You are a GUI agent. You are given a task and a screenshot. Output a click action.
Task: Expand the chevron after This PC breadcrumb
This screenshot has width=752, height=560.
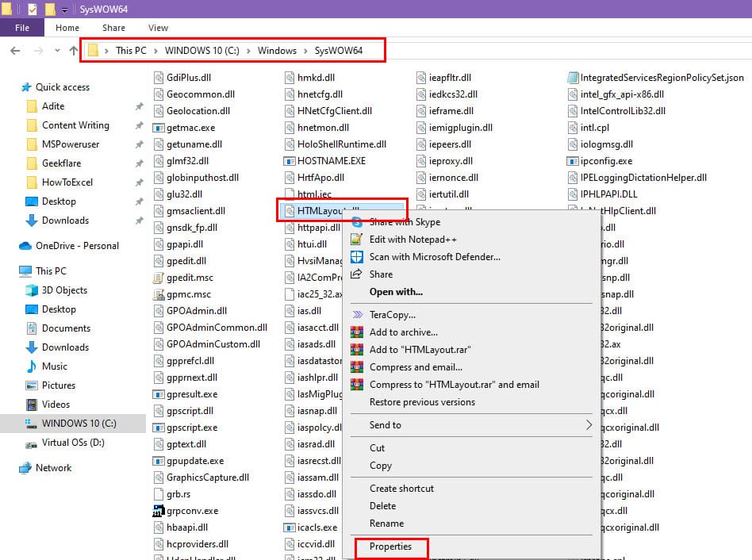click(155, 50)
